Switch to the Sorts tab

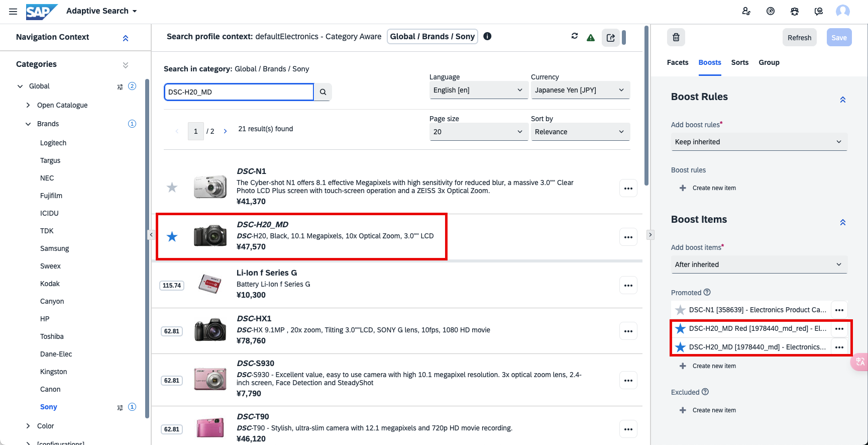[x=740, y=63]
